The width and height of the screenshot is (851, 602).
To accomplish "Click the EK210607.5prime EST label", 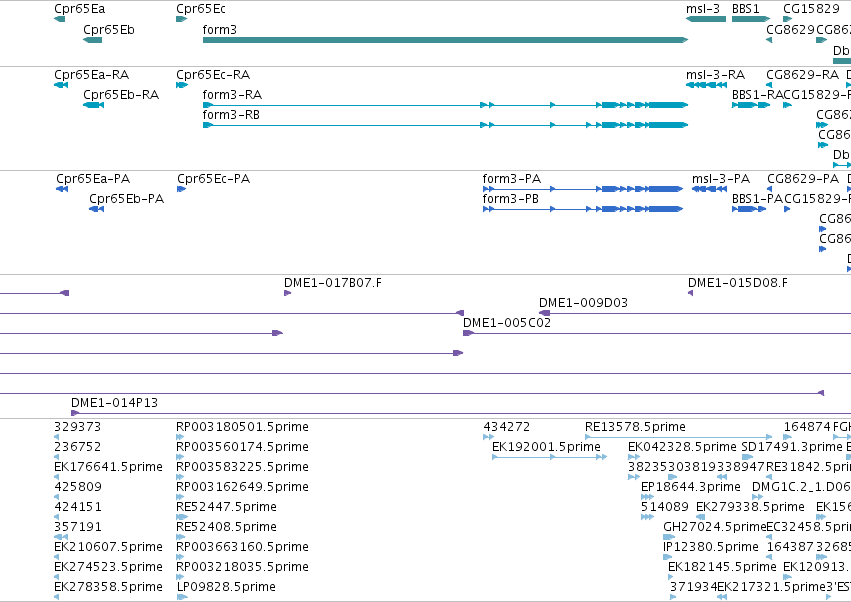I will (x=109, y=547).
